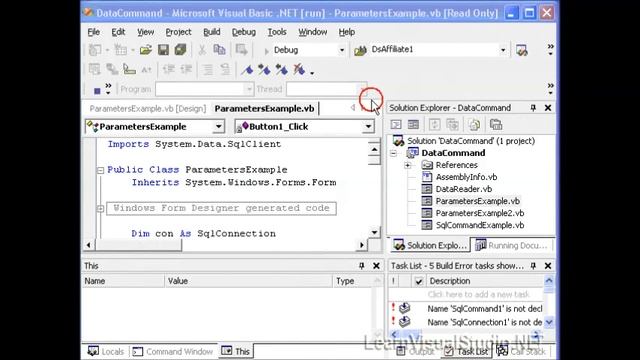640x360 pixels.
Task: Open the Project menu
Action: pos(178,32)
